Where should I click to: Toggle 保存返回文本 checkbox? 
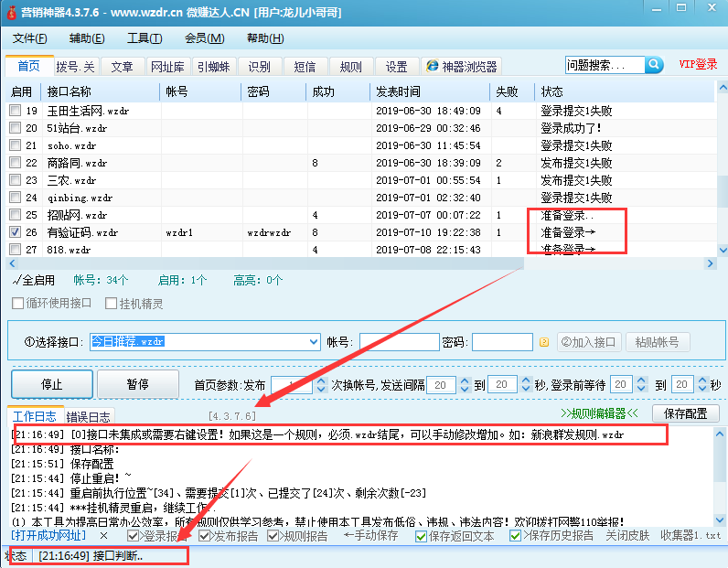(421, 536)
